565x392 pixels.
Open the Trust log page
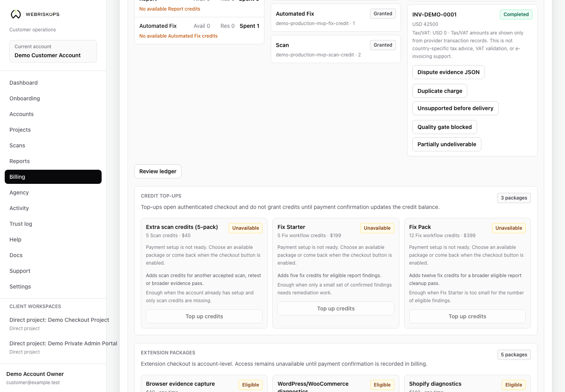click(53, 224)
